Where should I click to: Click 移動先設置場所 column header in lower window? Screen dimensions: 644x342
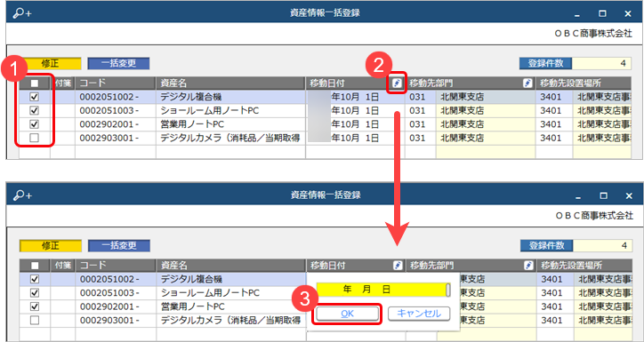pyautogui.click(x=584, y=266)
